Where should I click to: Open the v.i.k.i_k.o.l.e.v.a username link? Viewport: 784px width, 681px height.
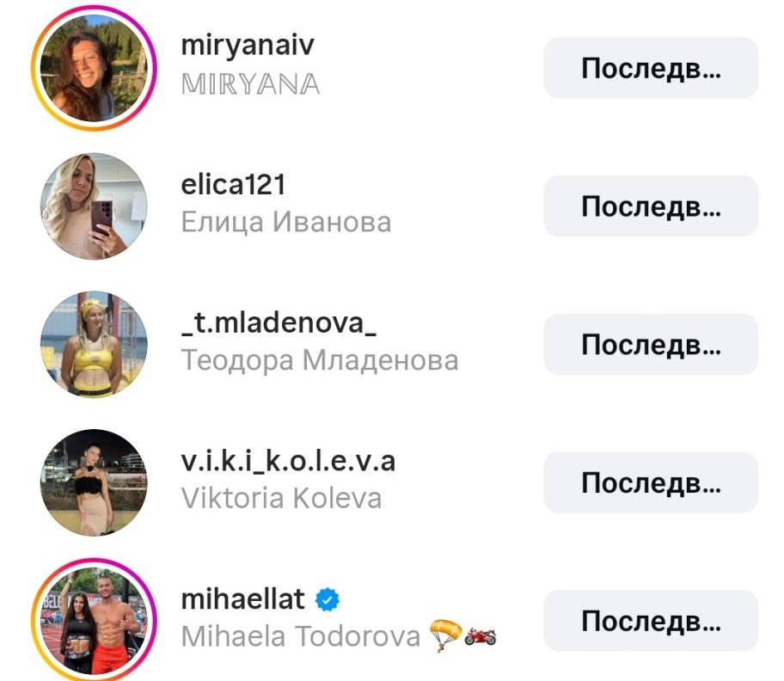point(288,461)
